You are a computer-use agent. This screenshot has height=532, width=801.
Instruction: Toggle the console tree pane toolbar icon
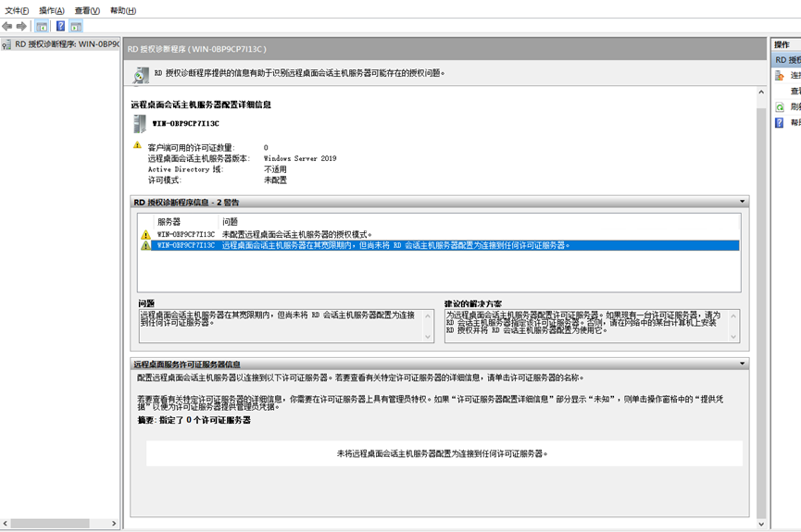tap(42, 27)
